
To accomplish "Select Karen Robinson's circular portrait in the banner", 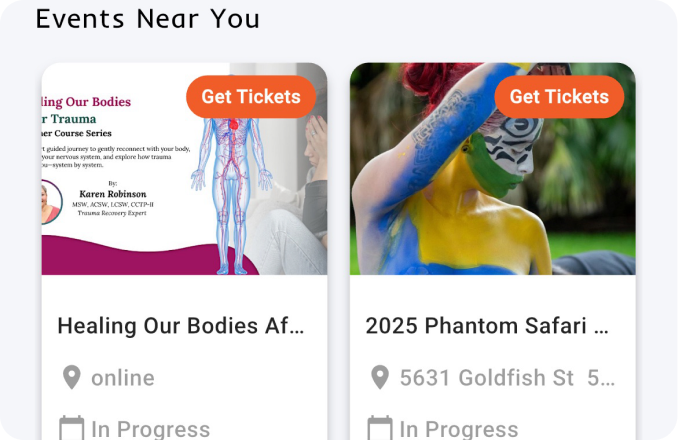I will tap(51, 202).
